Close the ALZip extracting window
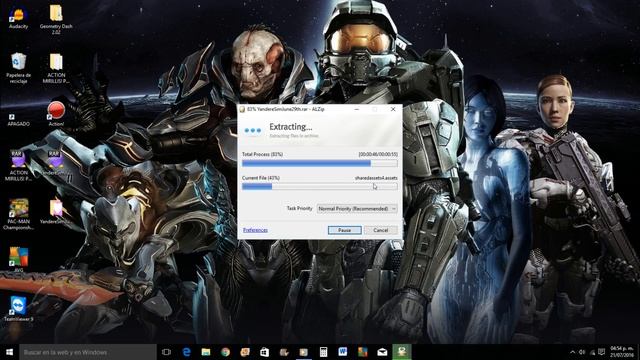The width and height of the screenshot is (640, 360). tap(393, 109)
